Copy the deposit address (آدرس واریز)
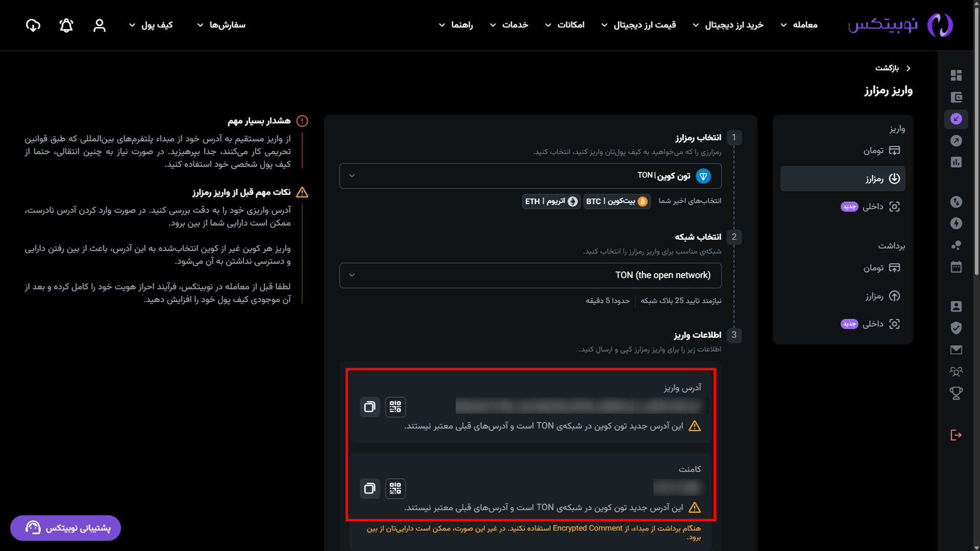The width and height of the screenshot is (980, 551). [x=370, y=407]
